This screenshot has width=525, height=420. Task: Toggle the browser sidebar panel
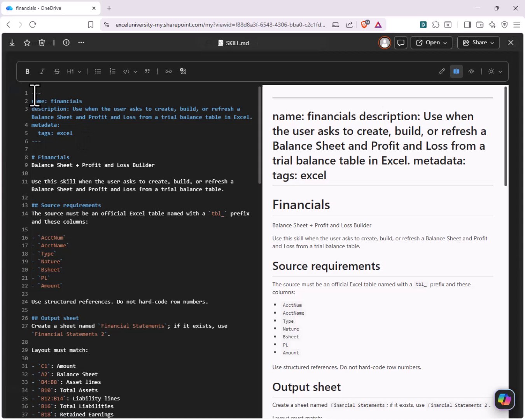(467, 24)
